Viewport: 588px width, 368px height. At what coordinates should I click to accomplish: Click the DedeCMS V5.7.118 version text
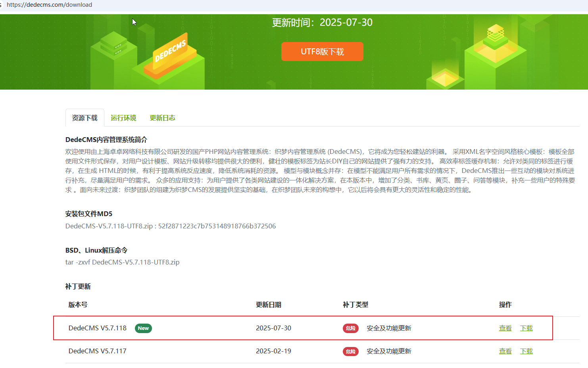click(x=98, y=328)
